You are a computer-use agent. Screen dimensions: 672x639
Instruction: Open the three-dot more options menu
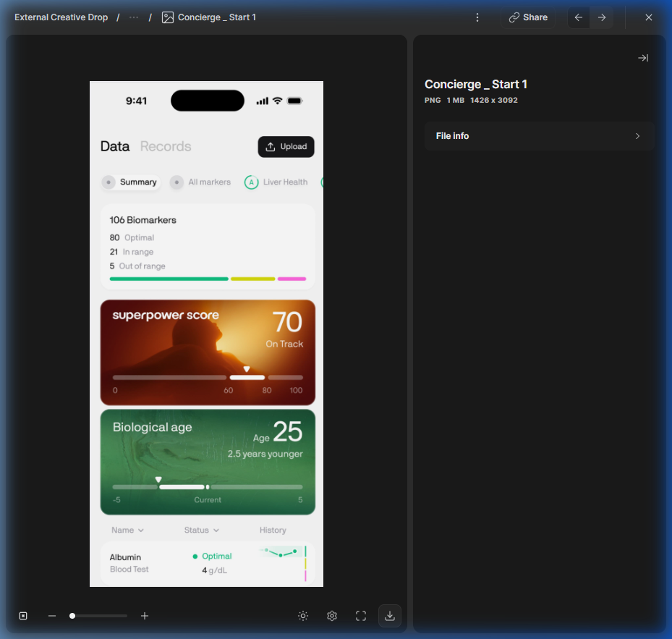pos(477,17)
